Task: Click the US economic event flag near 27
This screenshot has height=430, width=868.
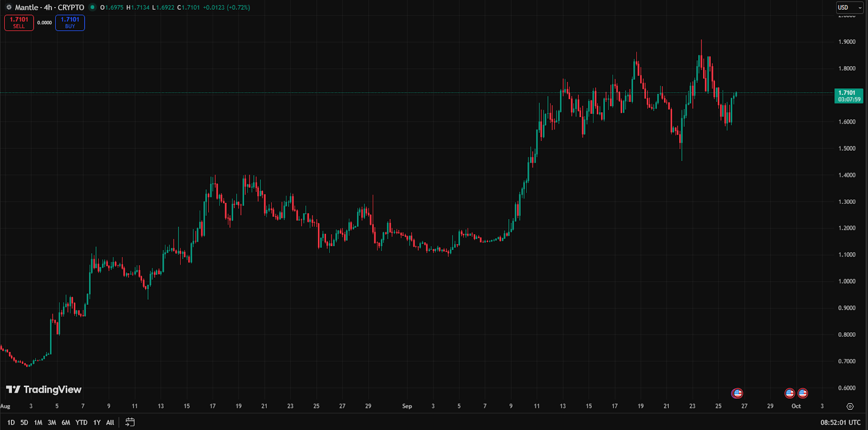Action: pyautogui.click(x=737, y=393)
